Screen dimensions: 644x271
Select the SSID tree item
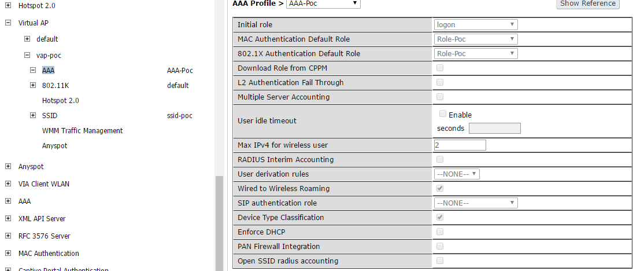[50, 116]
